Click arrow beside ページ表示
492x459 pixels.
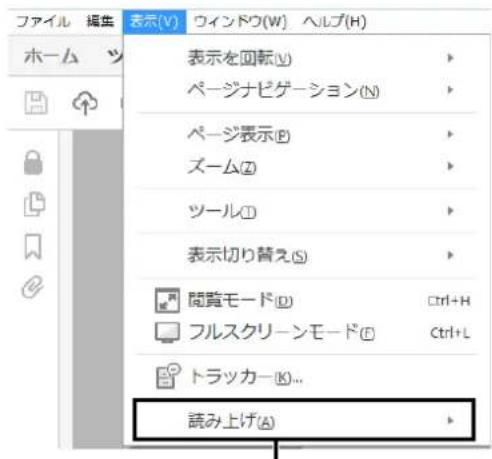[450, 134]
